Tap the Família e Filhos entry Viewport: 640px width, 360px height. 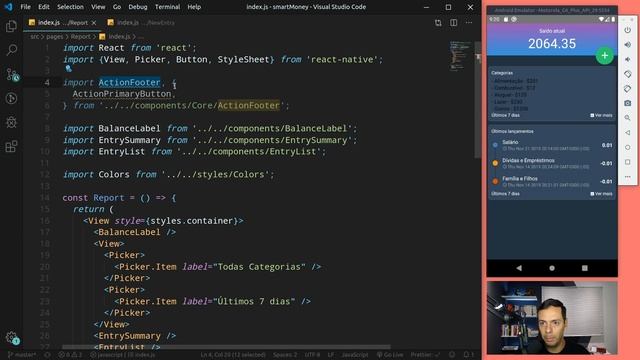coord(552,181)
